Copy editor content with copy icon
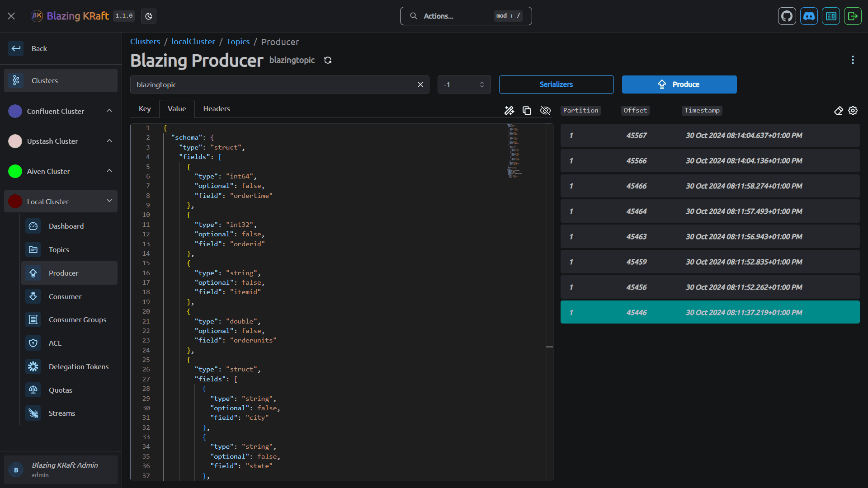This screenshot has height=488, width=868. click(x=527, y=111)
